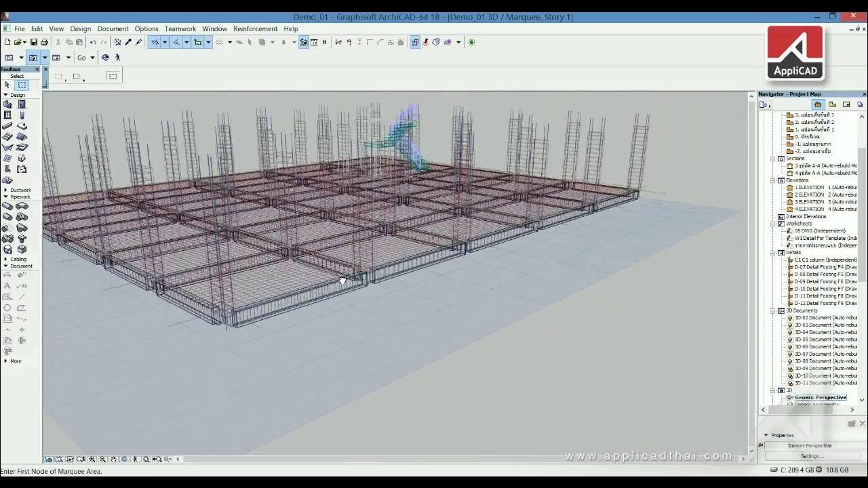Select 3D-02 Document in Navigator
The image size is (868, 488).
[x=825, y=318]
